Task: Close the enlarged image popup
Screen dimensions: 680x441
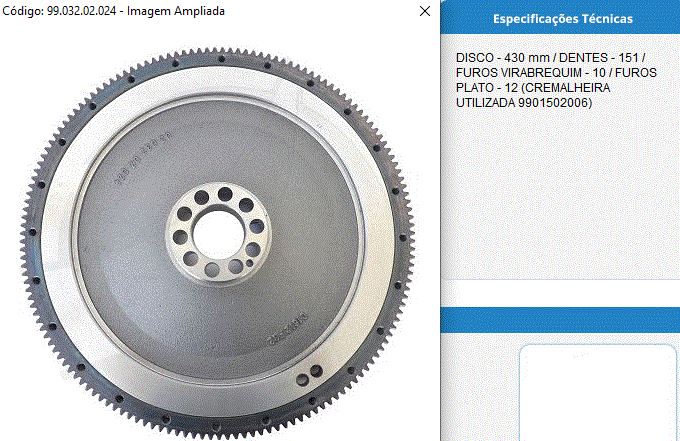Action: point(425,11)
